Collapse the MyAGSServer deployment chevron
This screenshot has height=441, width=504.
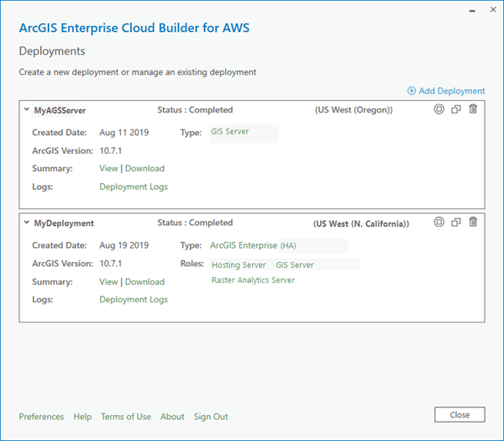27,109
